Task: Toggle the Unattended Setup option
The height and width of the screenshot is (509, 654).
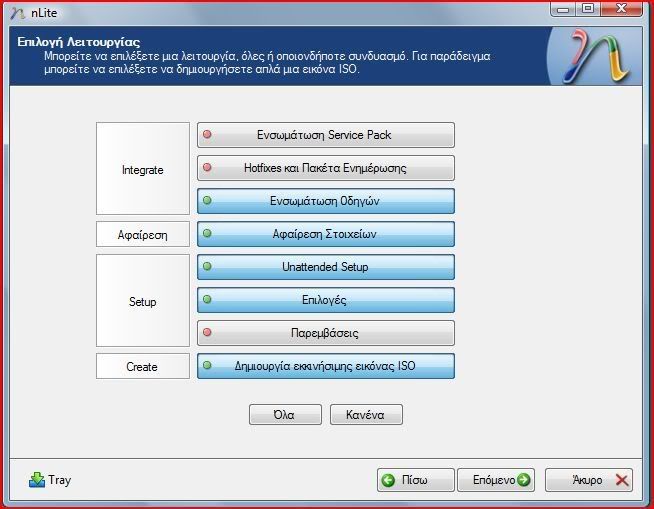Action: 325,267
